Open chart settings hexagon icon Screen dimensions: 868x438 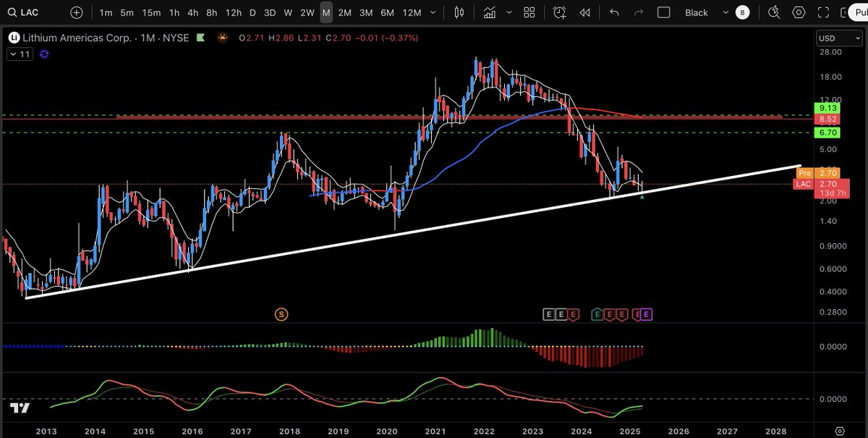point(799,12)
